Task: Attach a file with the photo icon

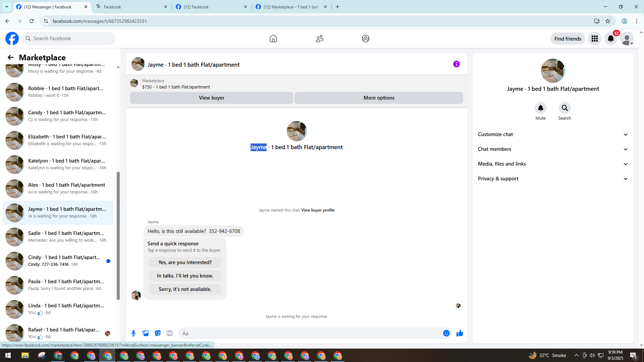Action: pyautogui.click(x=146, y=333)
